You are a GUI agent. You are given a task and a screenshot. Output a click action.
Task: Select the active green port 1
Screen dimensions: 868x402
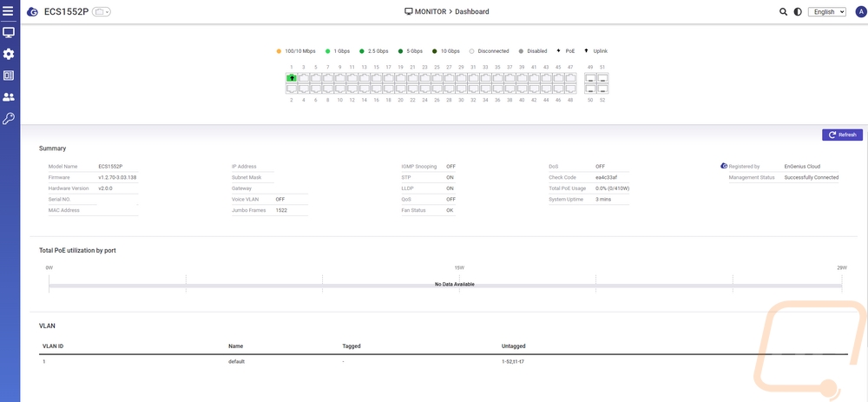(292, 77)
